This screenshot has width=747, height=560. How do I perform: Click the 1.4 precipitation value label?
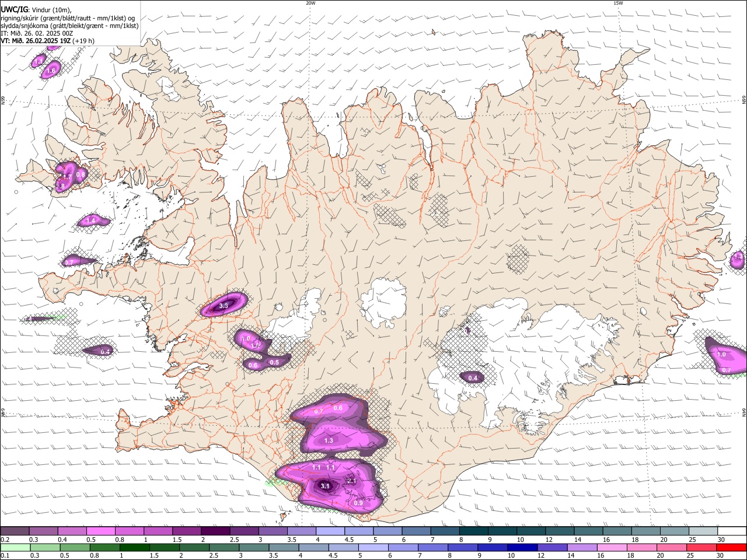(90, 220)
